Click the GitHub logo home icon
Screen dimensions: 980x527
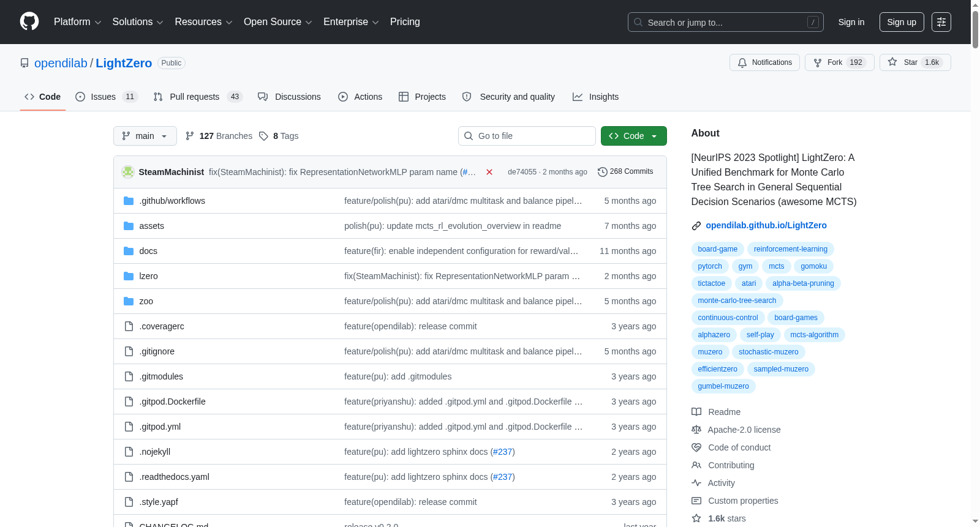(29, 22)
